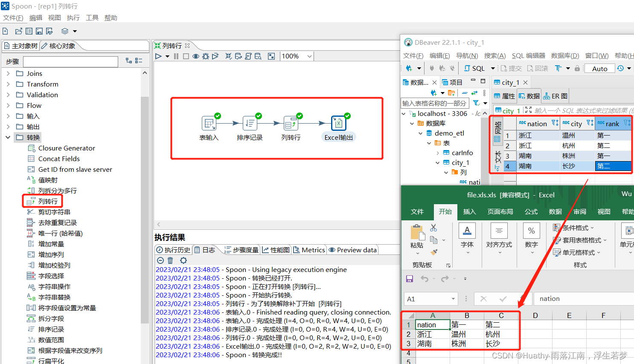Click the filter funnel icon in DBeaver navigator
This screenshot has width=634, height=364.
pos(477,103)
